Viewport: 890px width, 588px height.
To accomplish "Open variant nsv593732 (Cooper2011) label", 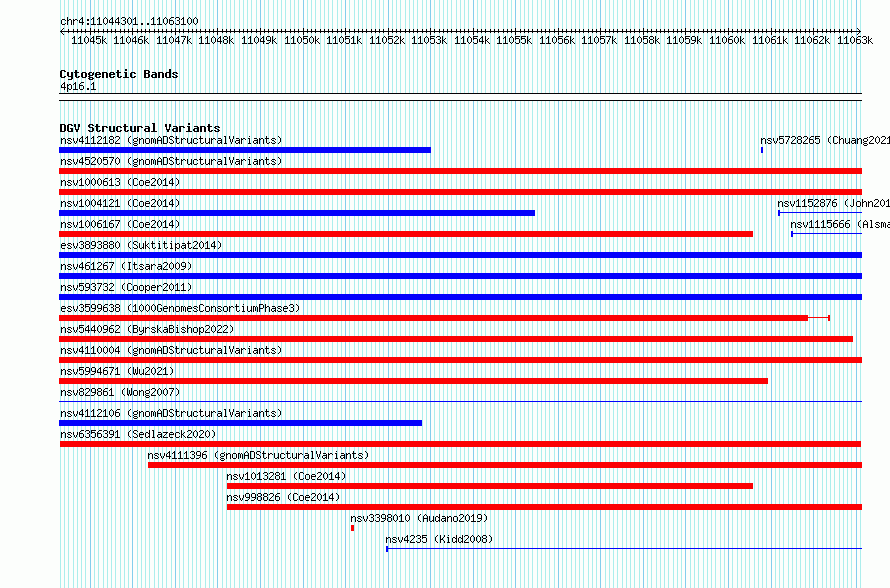I will [x=126, y=287].
